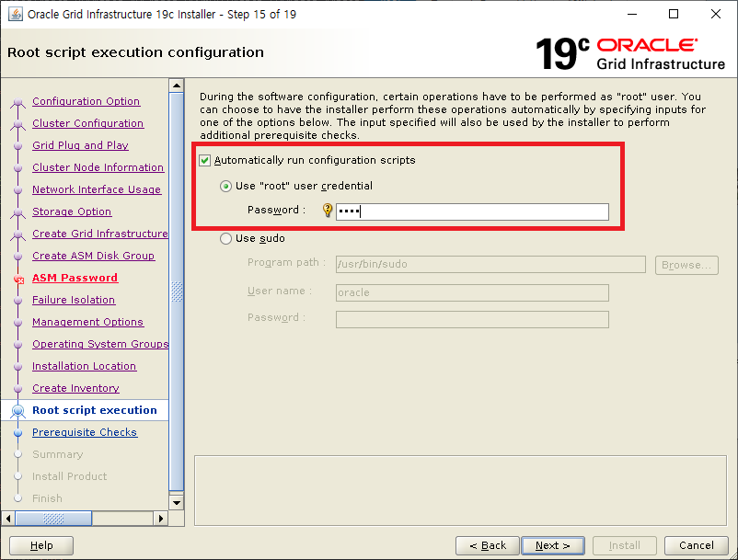Open Grid Plug and Play step
738x560 pixels.
click(80, 145)
